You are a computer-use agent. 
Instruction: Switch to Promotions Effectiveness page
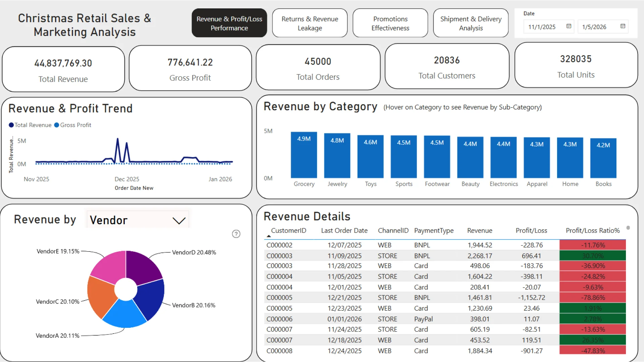coord(390,23)
